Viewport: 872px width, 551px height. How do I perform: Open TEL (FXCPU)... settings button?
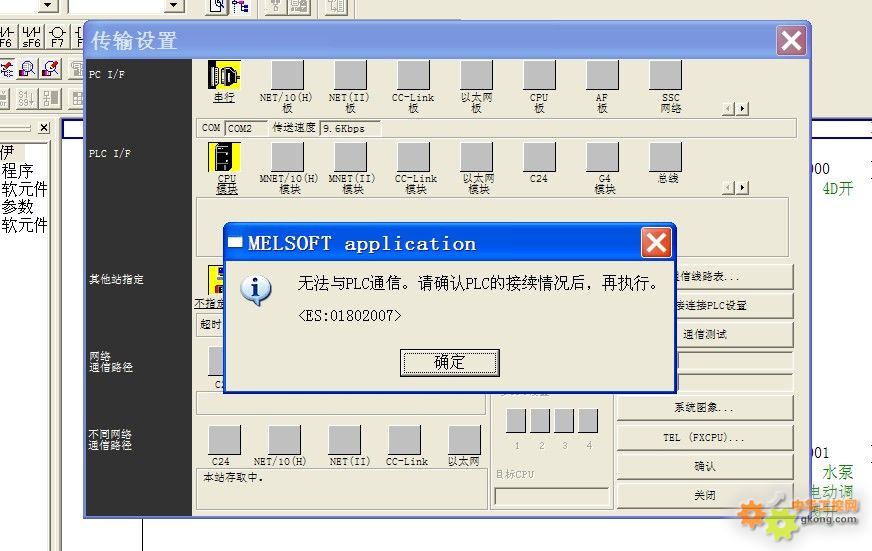point(705,437)
